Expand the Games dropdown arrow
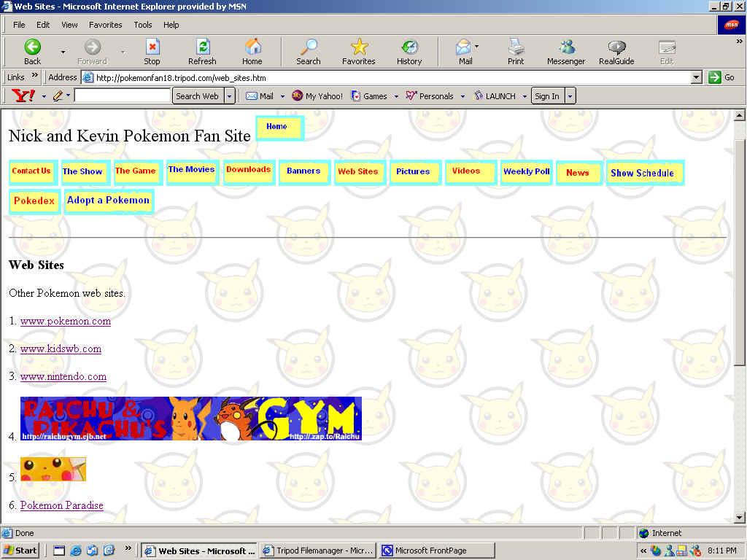The height and width of the screenshot is (560, 747). [x=396, y=96]
